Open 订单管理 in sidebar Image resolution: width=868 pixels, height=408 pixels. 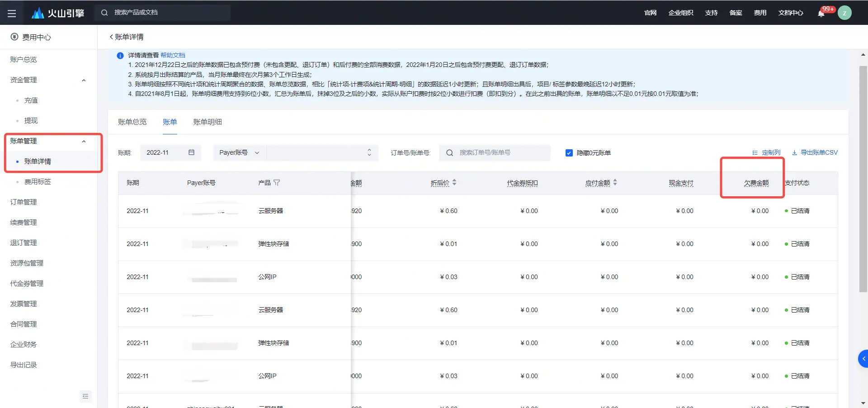[24, 202]
